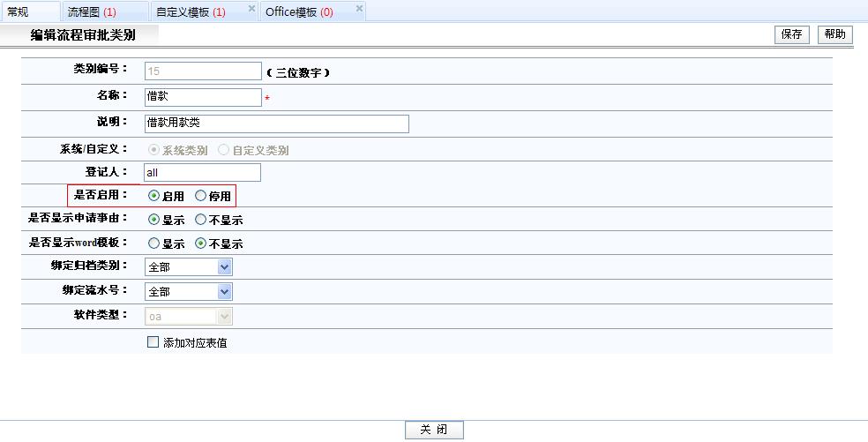This screenshot has height=442, width=868.
Task: Select the 常规 tab
Action: [x=19, y=12]
